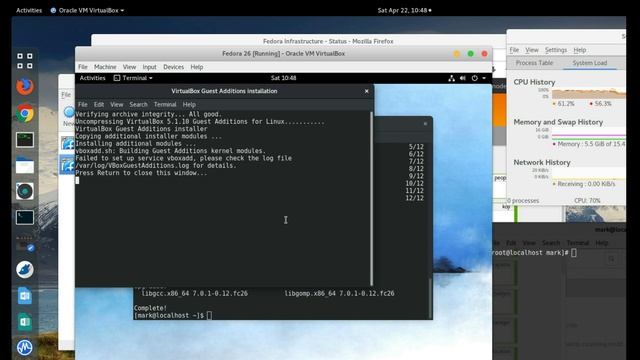Click the guest network status icon
This screenshot has width=640, height=360.
[451, 78]
